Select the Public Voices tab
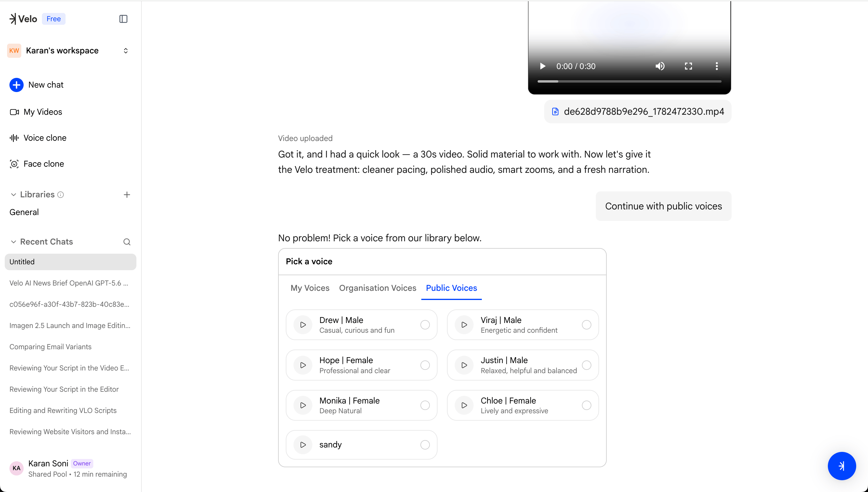The image size is (868, 492). point(451,288)
